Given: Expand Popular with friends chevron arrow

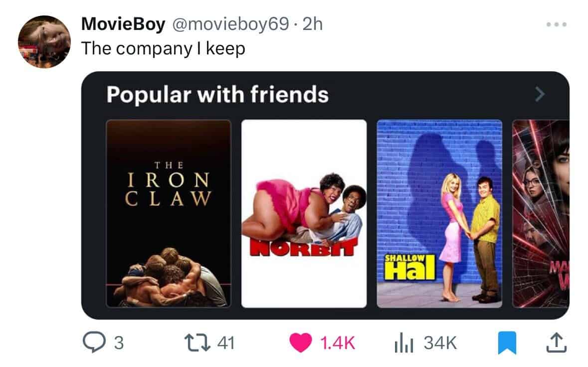Looking at the screenshot, I should coord(540,94).
